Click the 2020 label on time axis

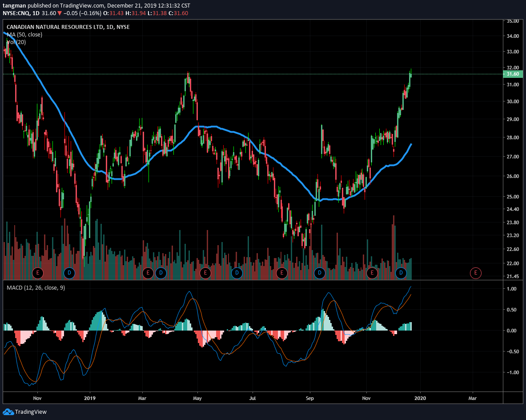[420, 398]
